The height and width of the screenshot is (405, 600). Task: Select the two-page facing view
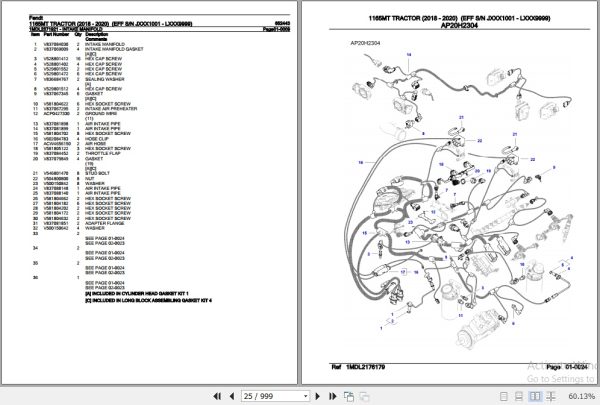535,396
